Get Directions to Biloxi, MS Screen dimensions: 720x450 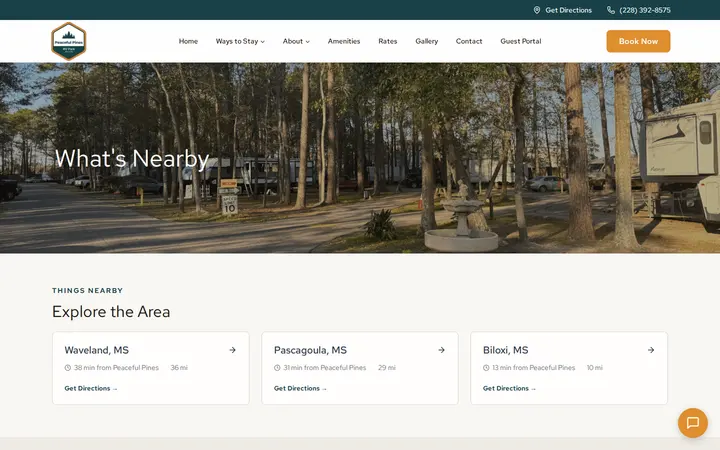pyautogui.click(x=509, y=388)
